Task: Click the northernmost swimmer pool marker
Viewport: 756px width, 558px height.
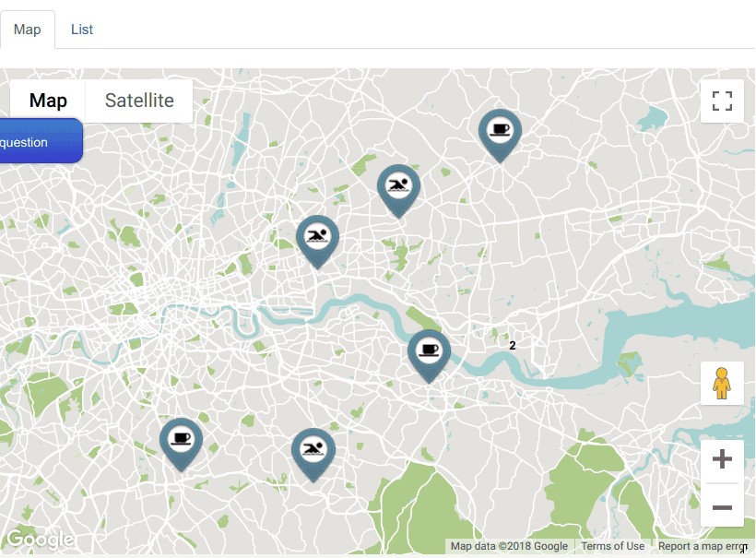Action: 398,191
